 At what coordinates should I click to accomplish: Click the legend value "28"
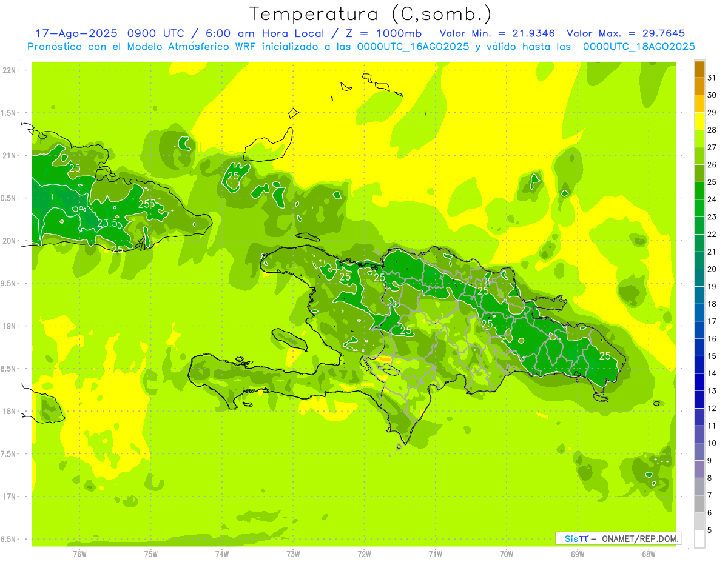tap(712, 129)
